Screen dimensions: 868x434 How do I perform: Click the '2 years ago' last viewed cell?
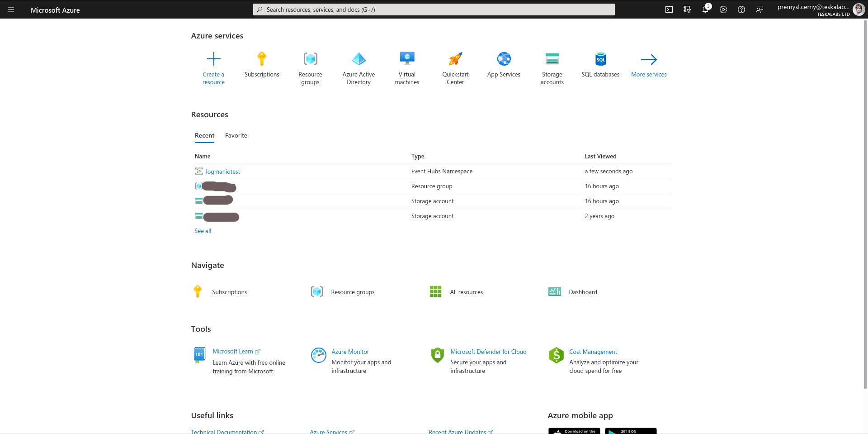(599, 216)
